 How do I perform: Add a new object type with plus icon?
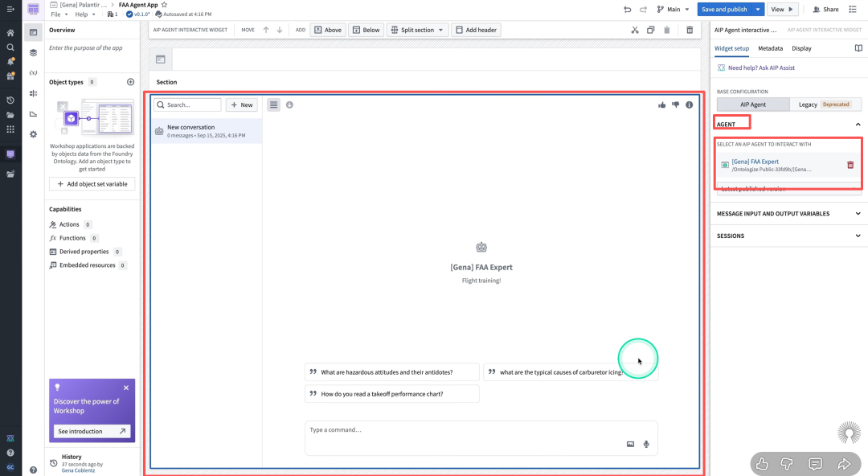131,82
